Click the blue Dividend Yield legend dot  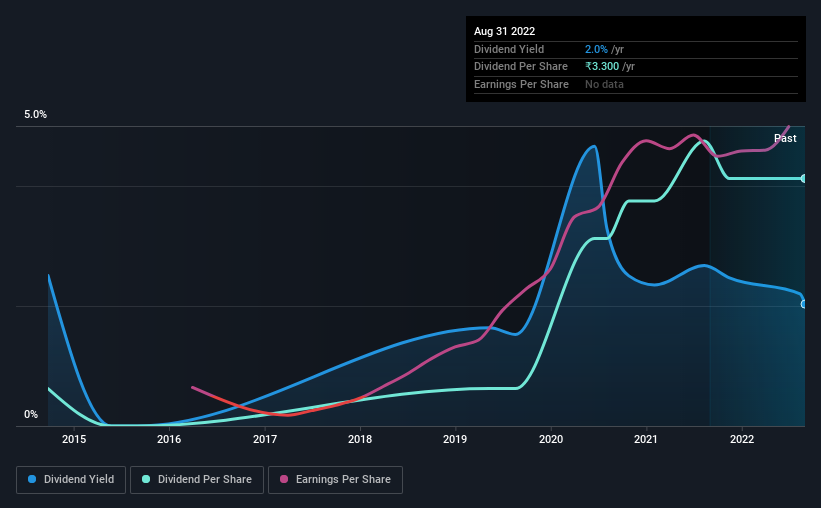click(32, 479)
